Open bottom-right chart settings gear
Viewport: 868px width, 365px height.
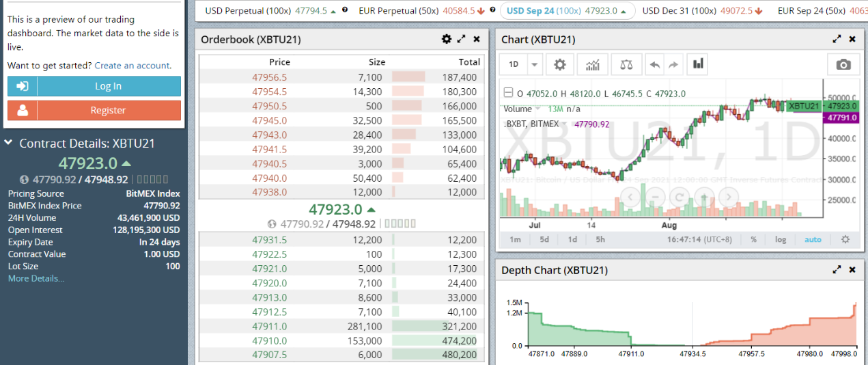(x=845, y=239)
